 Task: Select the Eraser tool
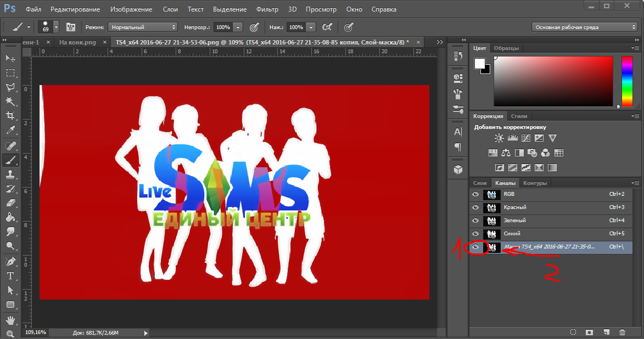tap(10, 203)
